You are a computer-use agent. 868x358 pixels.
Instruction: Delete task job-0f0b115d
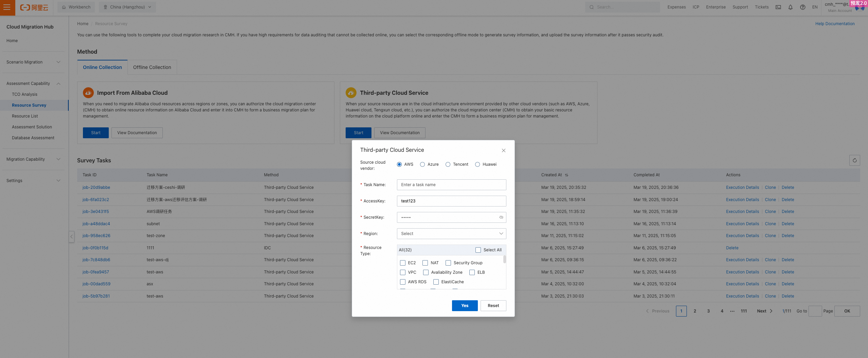[732, 248]
